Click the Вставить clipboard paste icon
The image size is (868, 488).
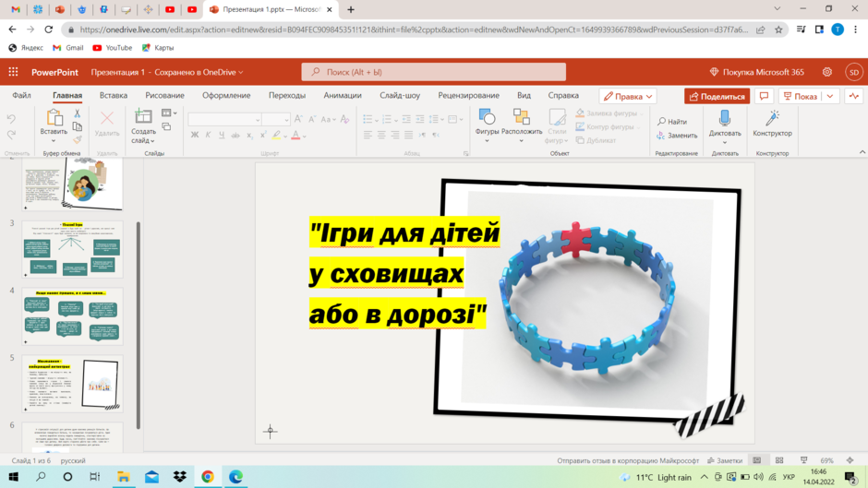pos(54,117)
